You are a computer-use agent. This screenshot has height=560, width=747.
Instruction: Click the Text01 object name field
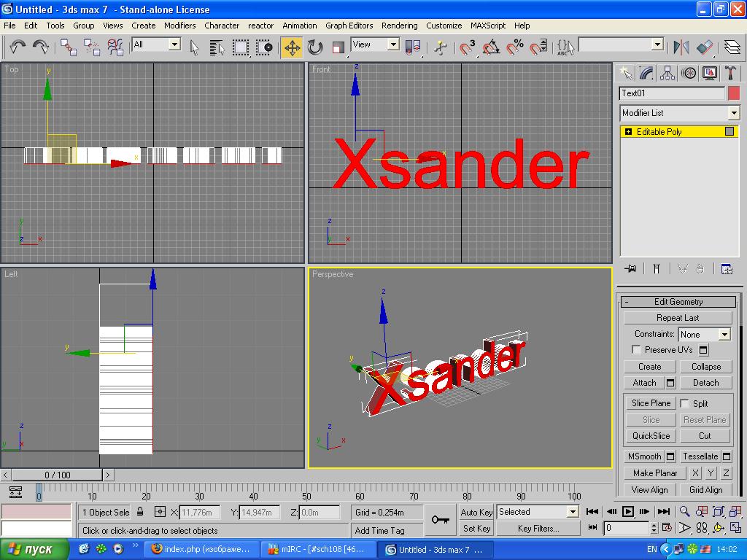(671, 93)
